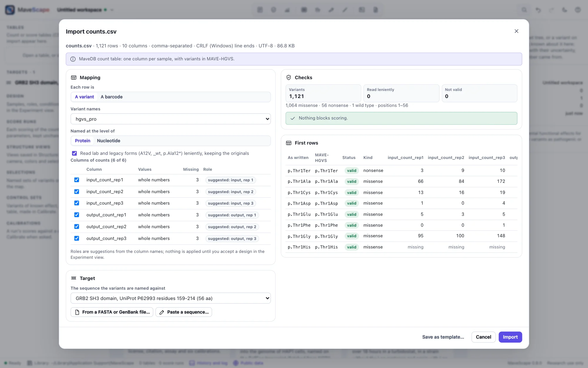The width and height of the screenshot is (588, 368).
Task: Click the 'Not valid' count card
Action: coord(480,93)
